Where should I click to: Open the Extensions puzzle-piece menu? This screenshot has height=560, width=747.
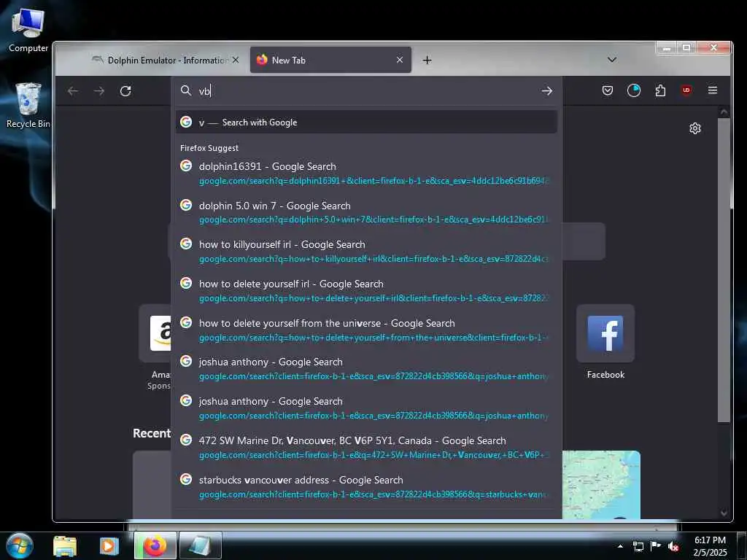660,90
